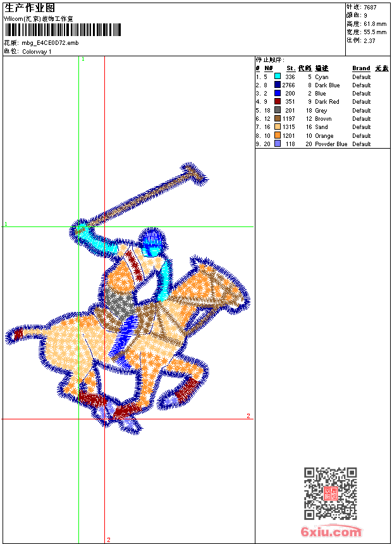
Task: Select the Brown color swatch
Action: (x=278, y=119)
